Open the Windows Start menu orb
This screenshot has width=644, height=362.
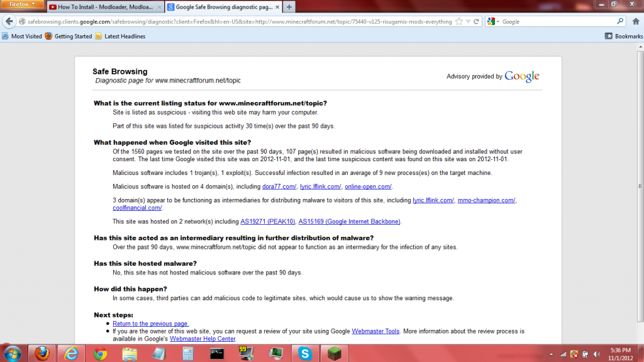pyautogui.click(x=12, y=353)
